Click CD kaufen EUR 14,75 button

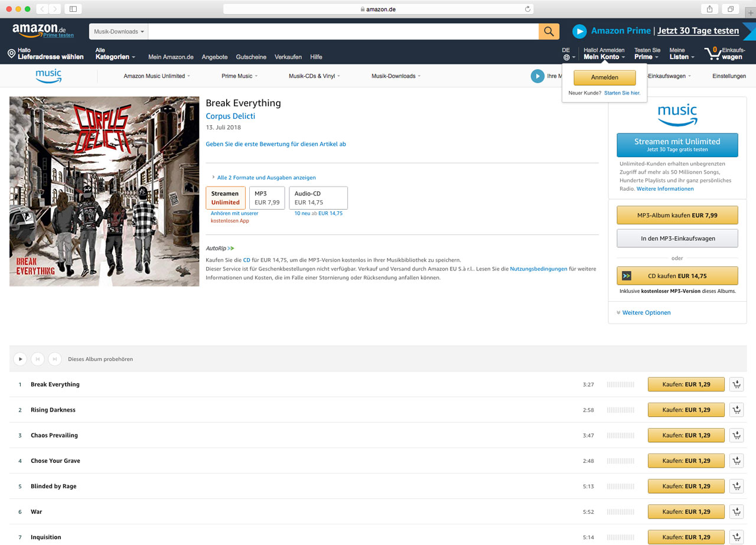coord(677,276)
